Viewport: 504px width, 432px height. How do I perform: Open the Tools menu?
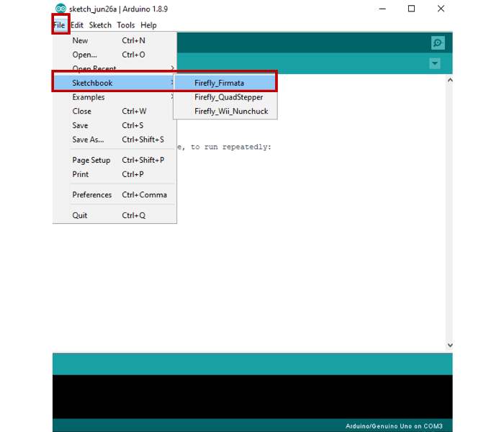[126, 25]
